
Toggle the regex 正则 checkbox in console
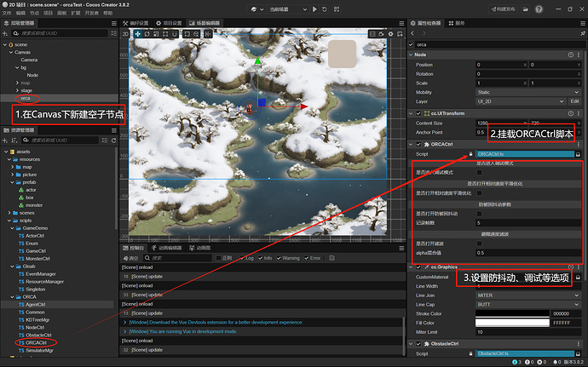point(219,258)
